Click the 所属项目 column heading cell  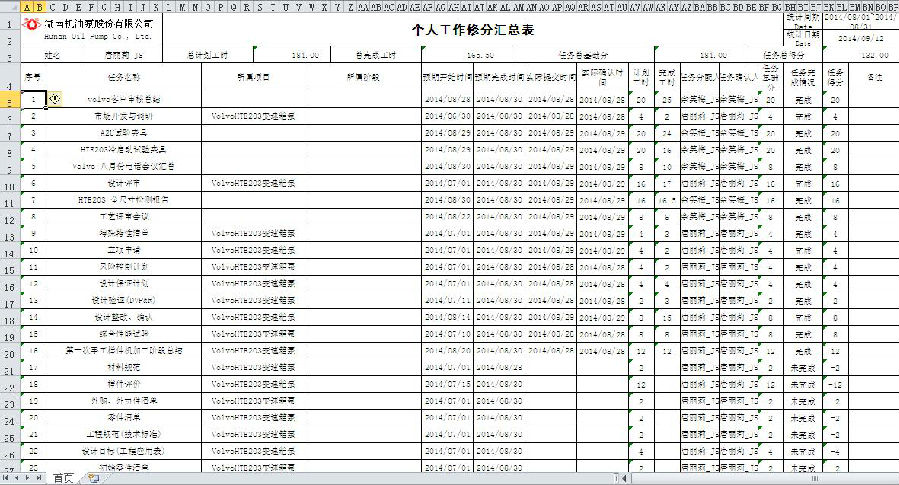point(253,77)
